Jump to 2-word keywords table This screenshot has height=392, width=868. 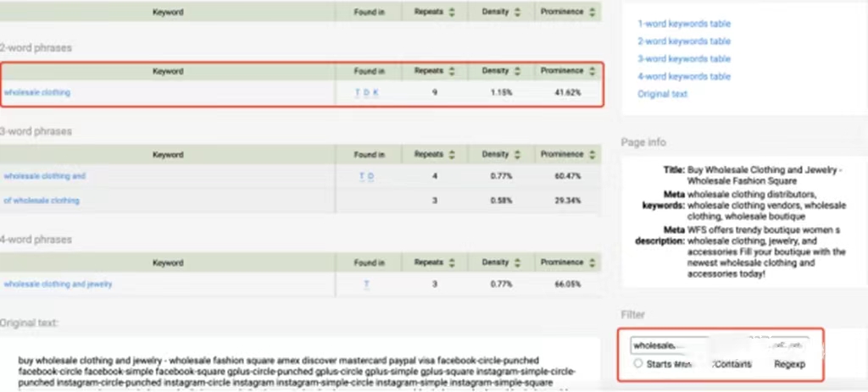[x=683, y=41]
